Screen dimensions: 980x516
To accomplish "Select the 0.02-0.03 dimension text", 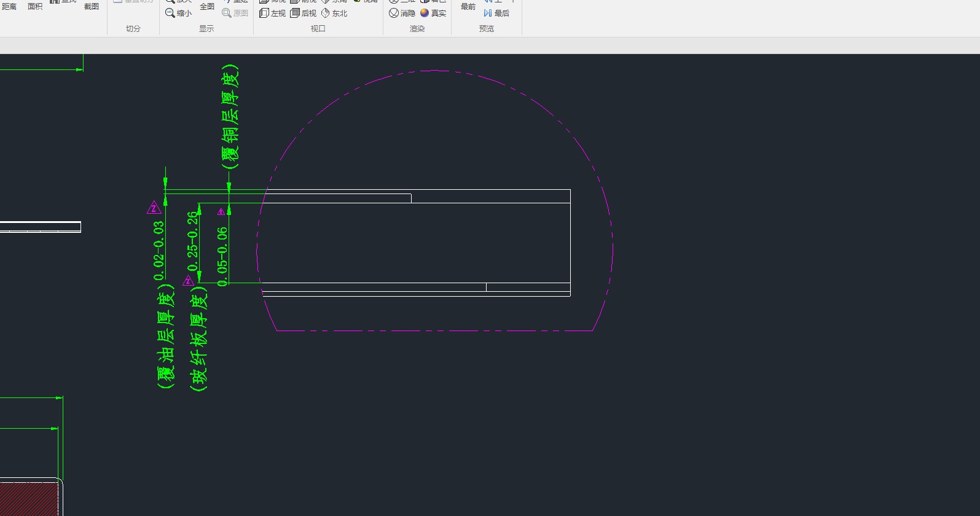I will [x=159, y=251].
